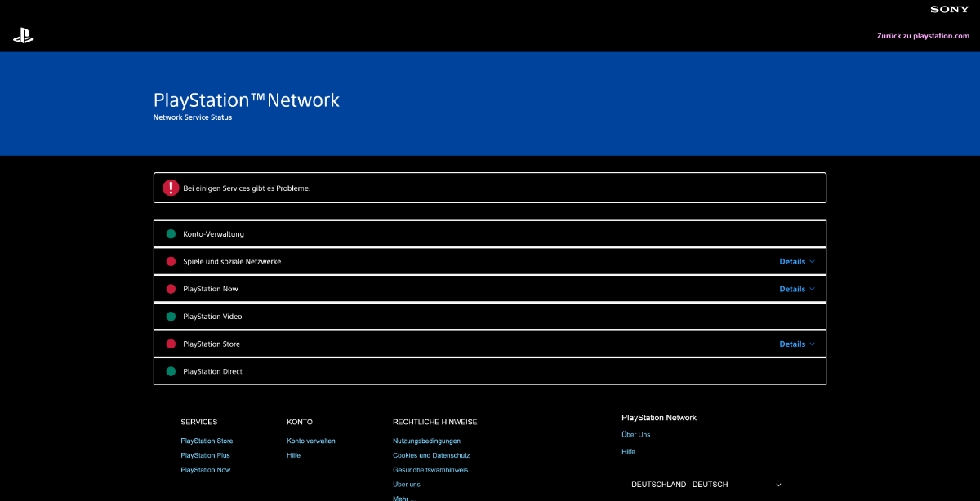Click the PlayStation Store service row label
This screenshot has height=501, width=980.
click(212, 344)
